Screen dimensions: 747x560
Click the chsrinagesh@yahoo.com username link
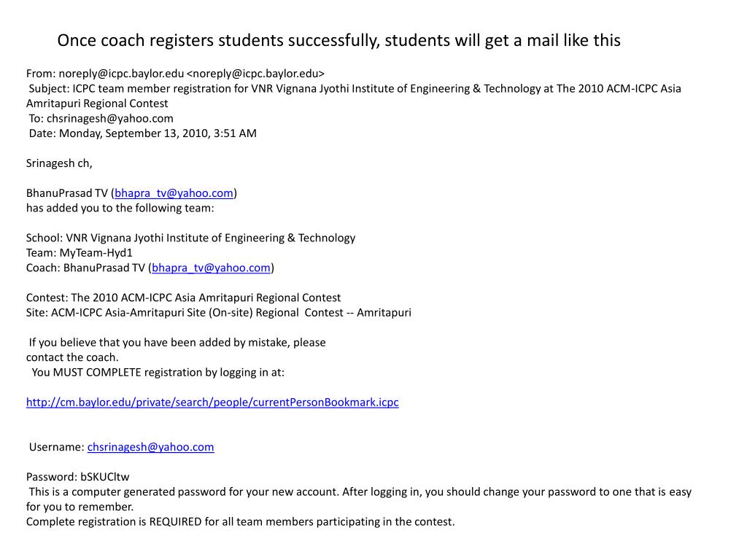point(150,447)
